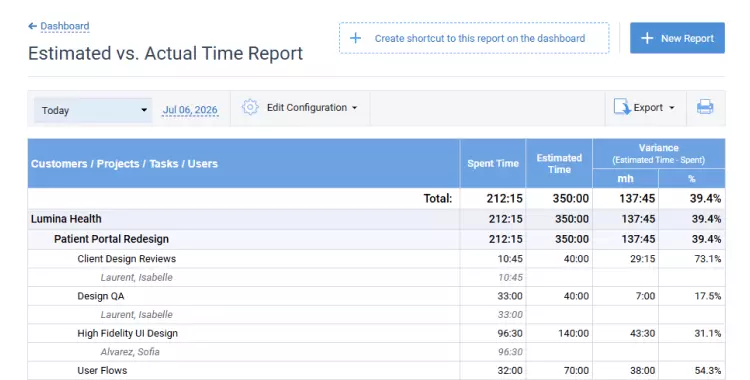The height and width of the screenshot is (380, 750).
Task: Open the Jul 06, 2026 date picker
Action: (190, 110)
